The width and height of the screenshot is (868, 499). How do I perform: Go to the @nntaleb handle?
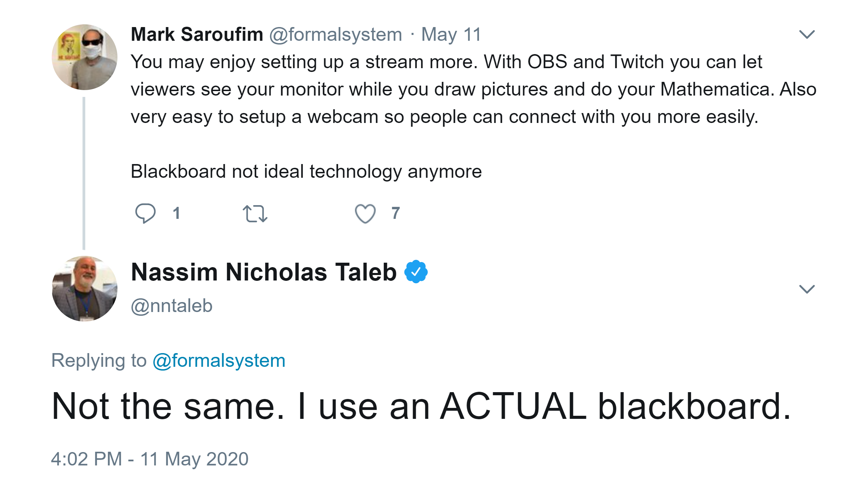172,306
